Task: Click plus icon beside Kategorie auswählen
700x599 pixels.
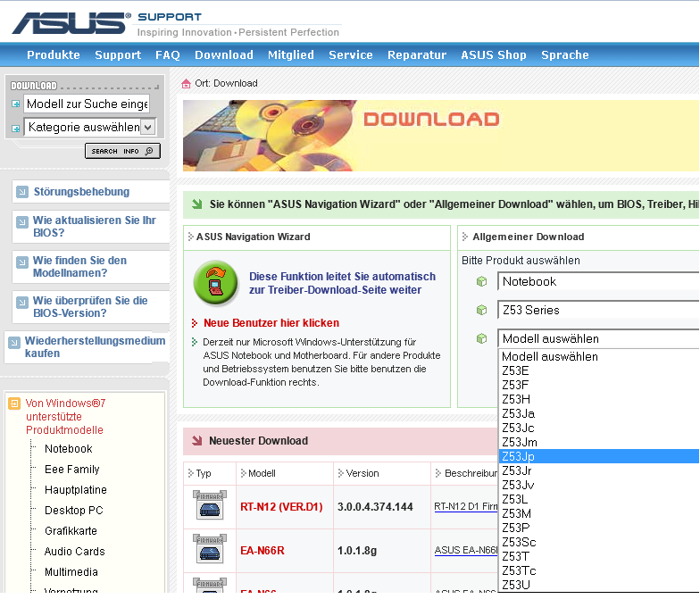Action: coord(16,129)
